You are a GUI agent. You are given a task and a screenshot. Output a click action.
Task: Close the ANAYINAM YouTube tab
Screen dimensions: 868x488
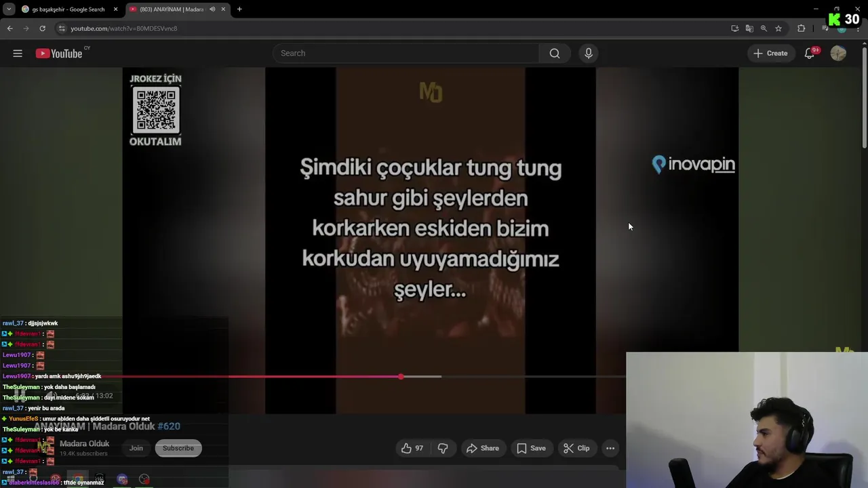pyautogui.click(x=223, y=9)
